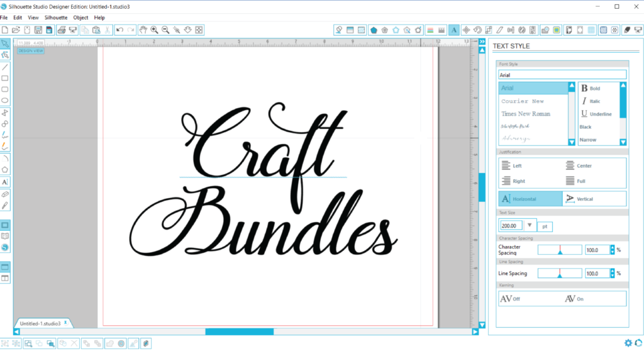This screenshot has width=644, height=351.
Task: Select the Draw an Ellipse tool
Action: click(x=5, y=100)
